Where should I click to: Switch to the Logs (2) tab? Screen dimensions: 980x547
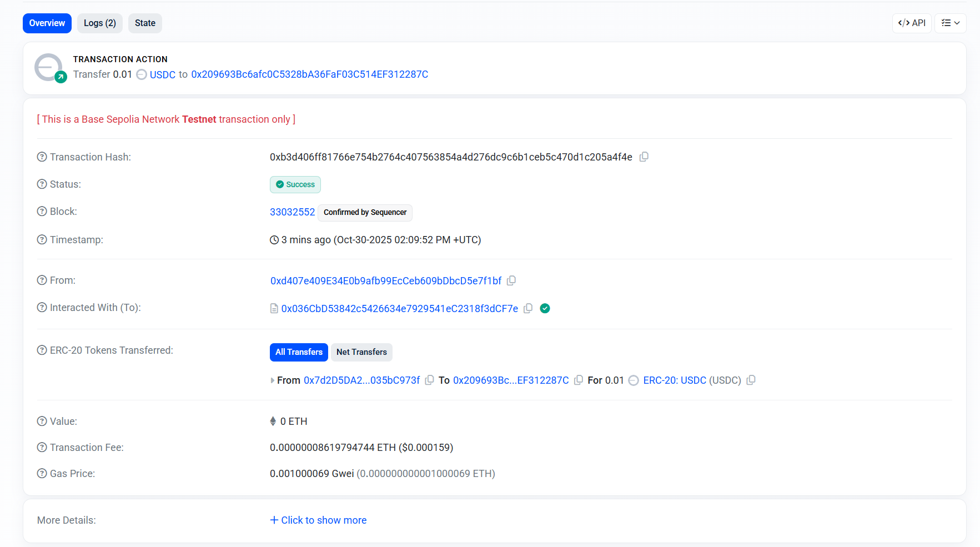tap(99, 23)
